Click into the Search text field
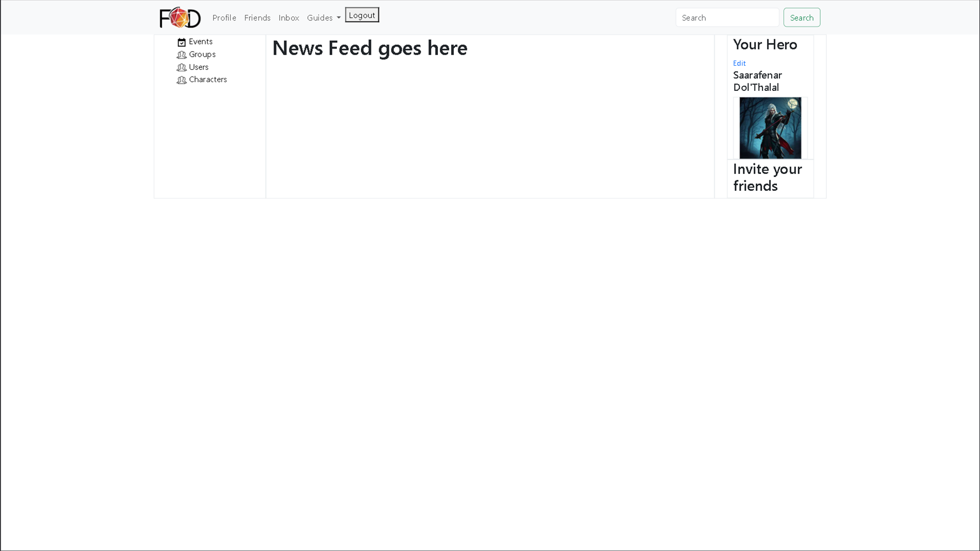The height and width of the screenshot is (551, 980). 727,17
